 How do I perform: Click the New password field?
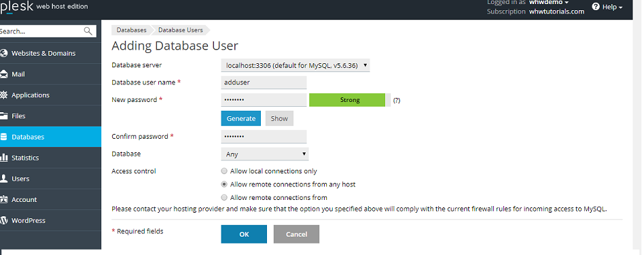click(x=264, y=100)
